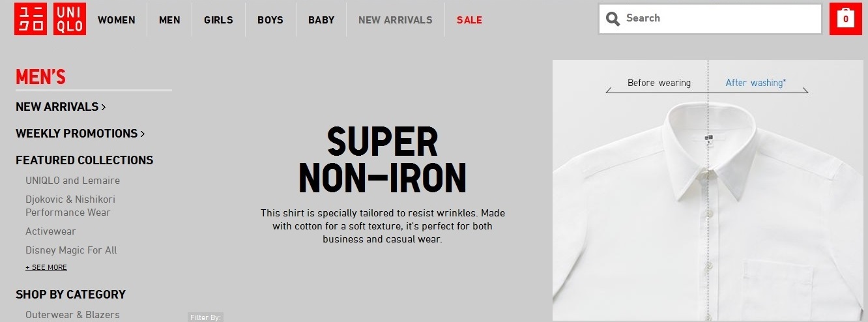Open the shopping bag cart icon

click(x=845, y=19)
